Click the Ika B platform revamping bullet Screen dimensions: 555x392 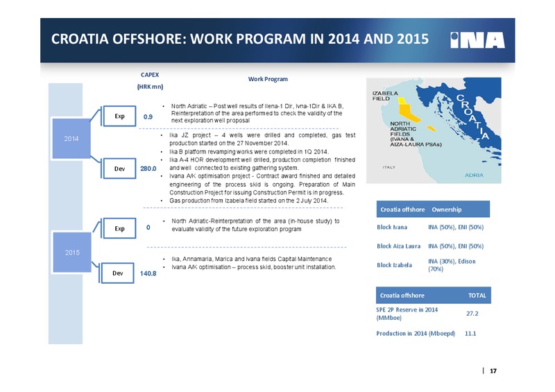pyautogui.click(x=249, y=151)
